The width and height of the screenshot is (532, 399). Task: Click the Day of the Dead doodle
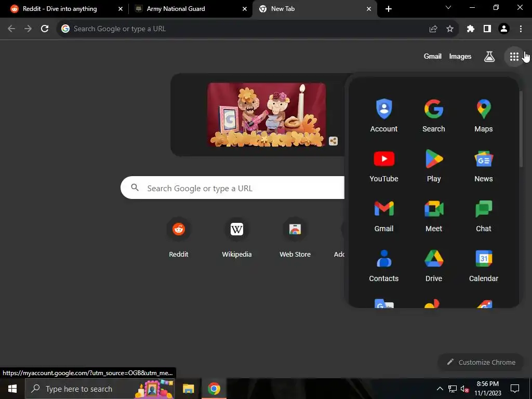[267, 115]
